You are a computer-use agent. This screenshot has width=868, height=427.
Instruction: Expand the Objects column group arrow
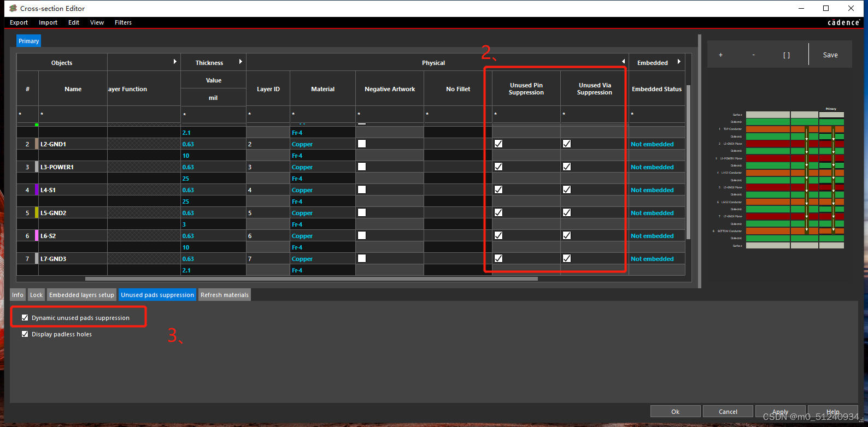coord(175,62)
